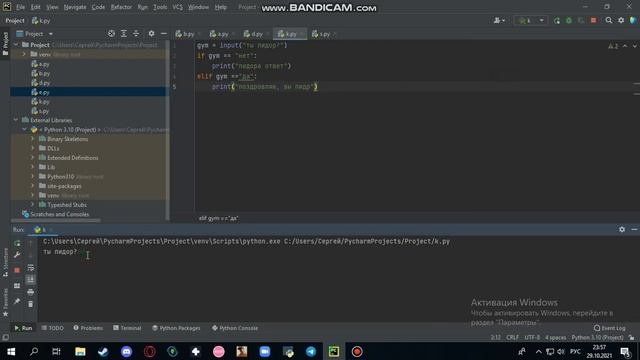This screenshot has width=640, height=360.
Task: Expand Binary Skeletons folder
Action: (33, 139)
